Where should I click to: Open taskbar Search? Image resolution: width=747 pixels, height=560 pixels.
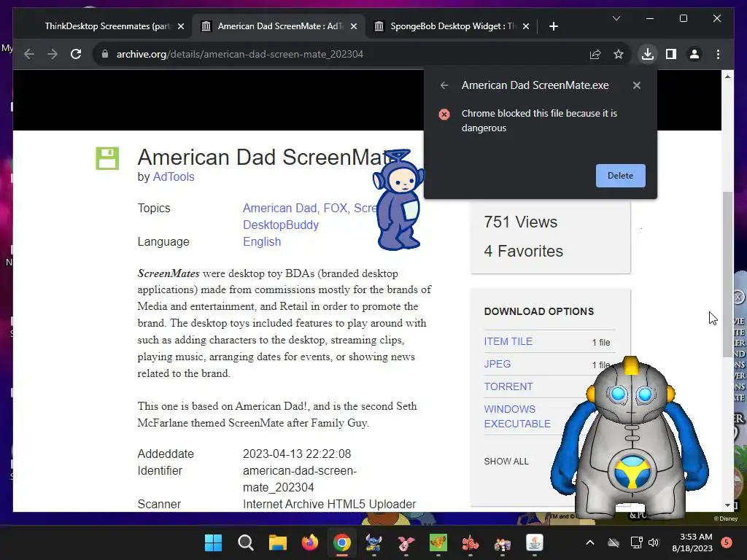pos(245,542)
